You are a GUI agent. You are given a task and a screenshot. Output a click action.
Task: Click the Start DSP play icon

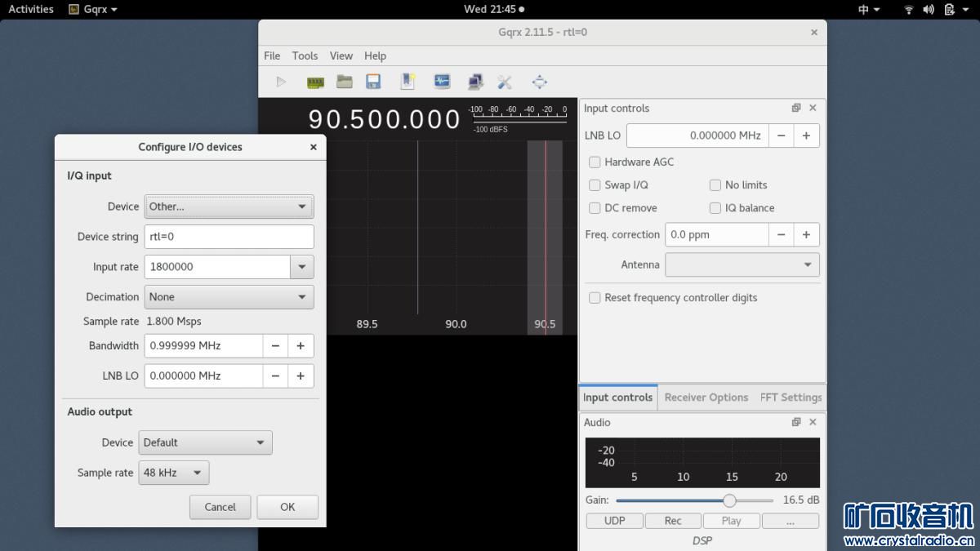pyautogui.click(x=281, y=82)
